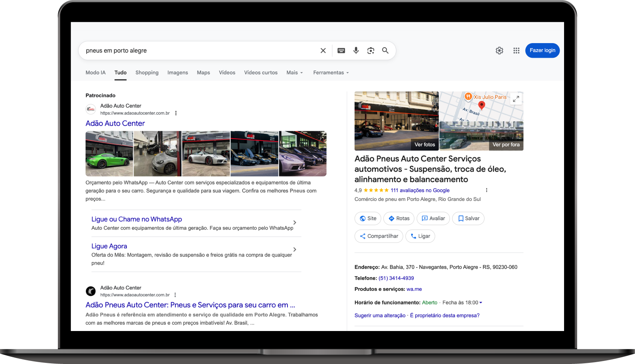
Task: Expand opening hours next to Fecha às 18:00
Action: click(481, 303)
